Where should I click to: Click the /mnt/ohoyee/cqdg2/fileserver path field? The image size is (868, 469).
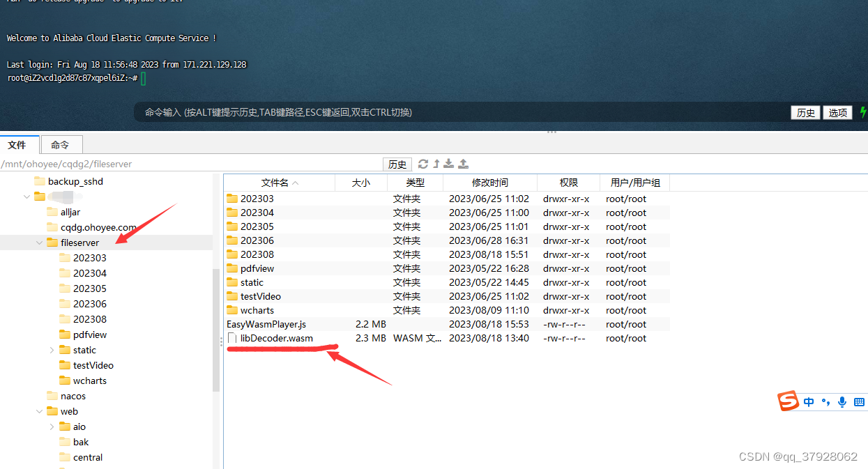191,164
